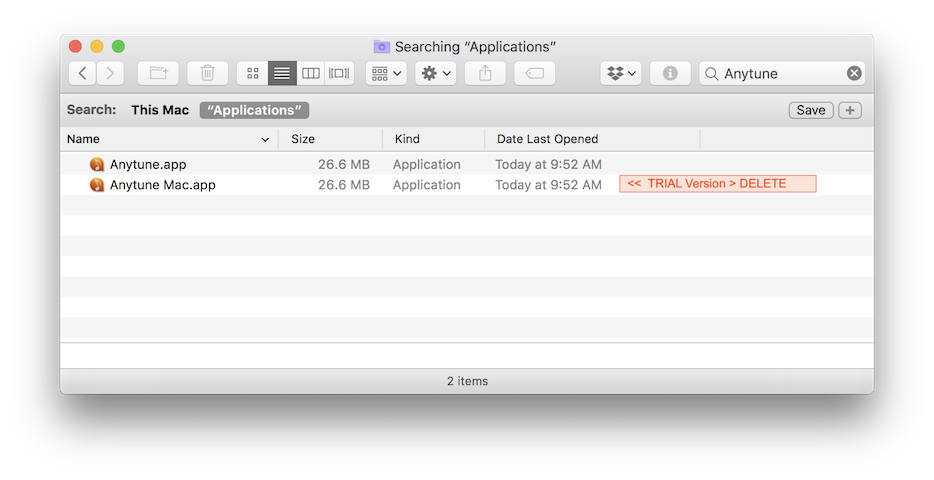Image resolution: width=934 pixels, height=480 pixels.
Task: Switch to column view mode
Action: tap(311, 73)
